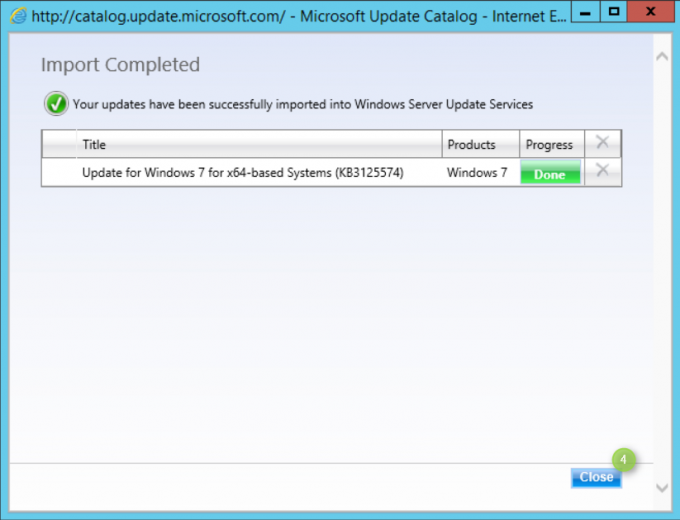Viewport: 680px width, 520px height.
Task: Click the scroll up arrow
Action: click(661, 56)
